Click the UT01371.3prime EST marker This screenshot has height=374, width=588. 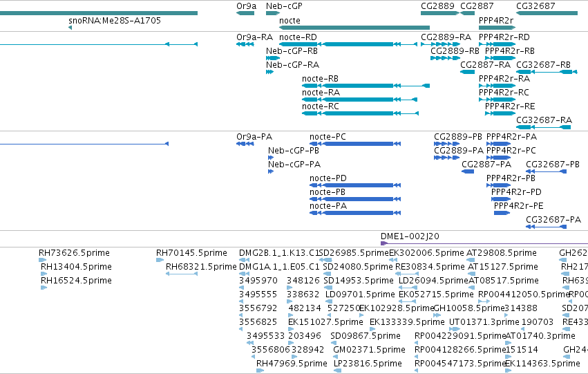[x=455, y=329]
